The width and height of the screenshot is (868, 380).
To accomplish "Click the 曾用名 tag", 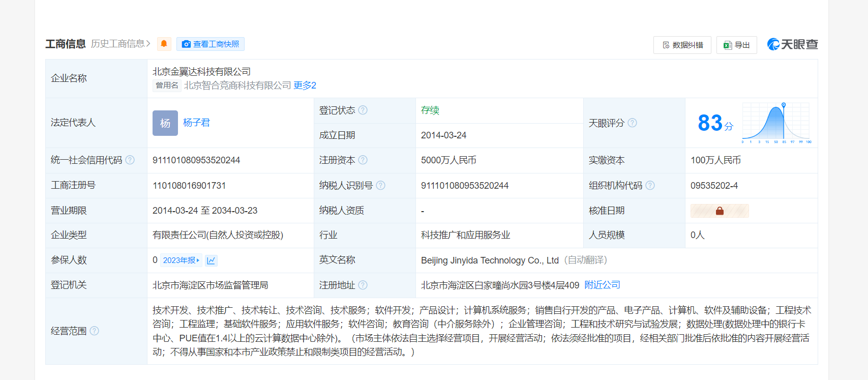I will pyautogui.click(x=167, y=85).
